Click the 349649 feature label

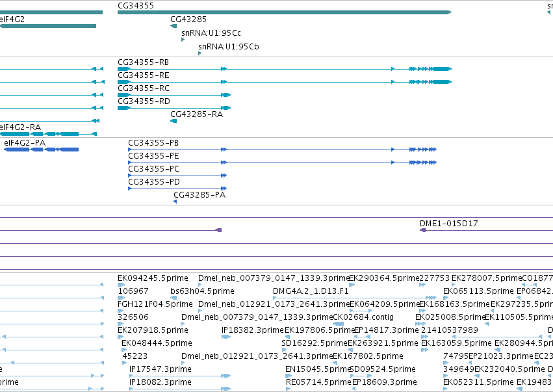coord(459,369)
